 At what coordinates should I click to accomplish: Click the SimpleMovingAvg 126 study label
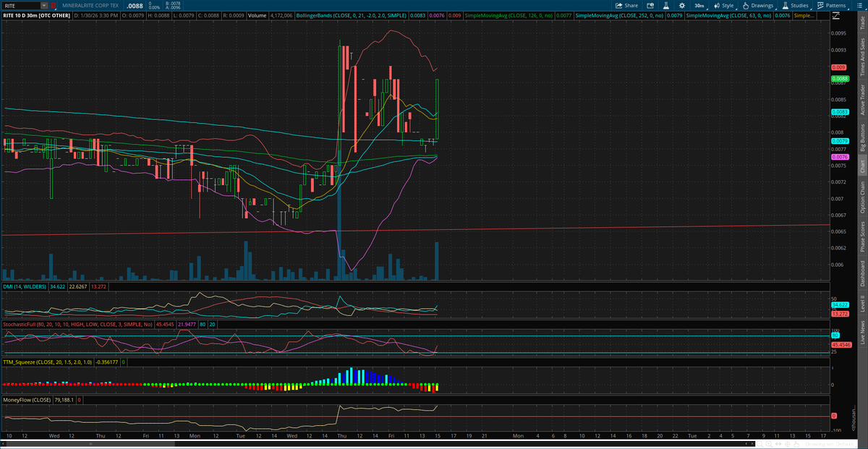click(509, 14)
